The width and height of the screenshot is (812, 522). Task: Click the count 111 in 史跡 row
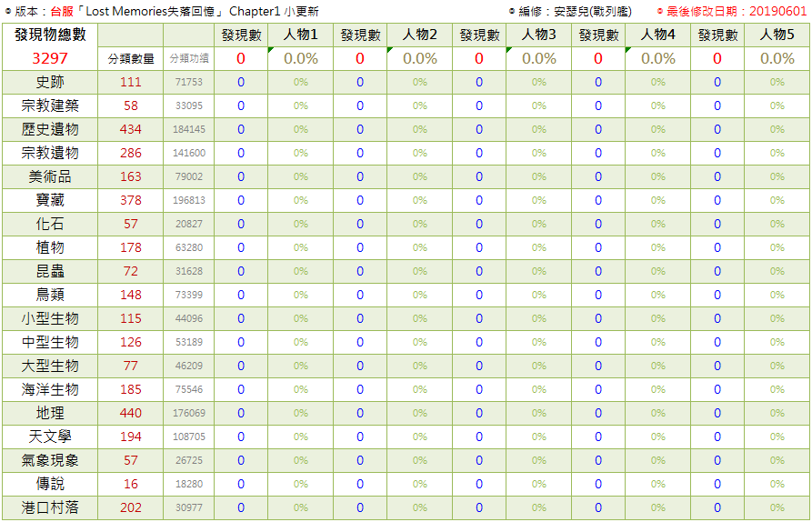(131, 83)
